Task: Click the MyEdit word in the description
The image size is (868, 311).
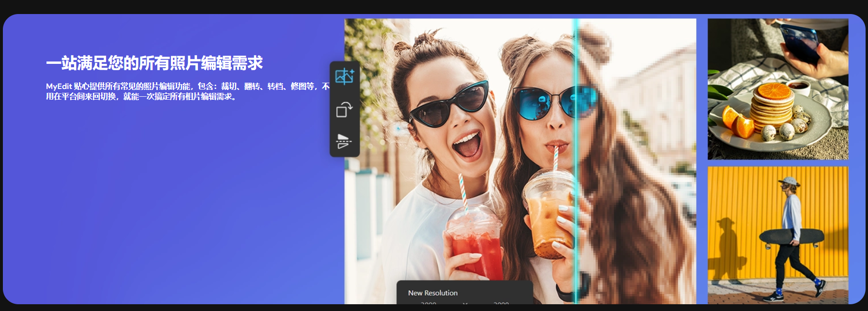Action: (59, 86)
